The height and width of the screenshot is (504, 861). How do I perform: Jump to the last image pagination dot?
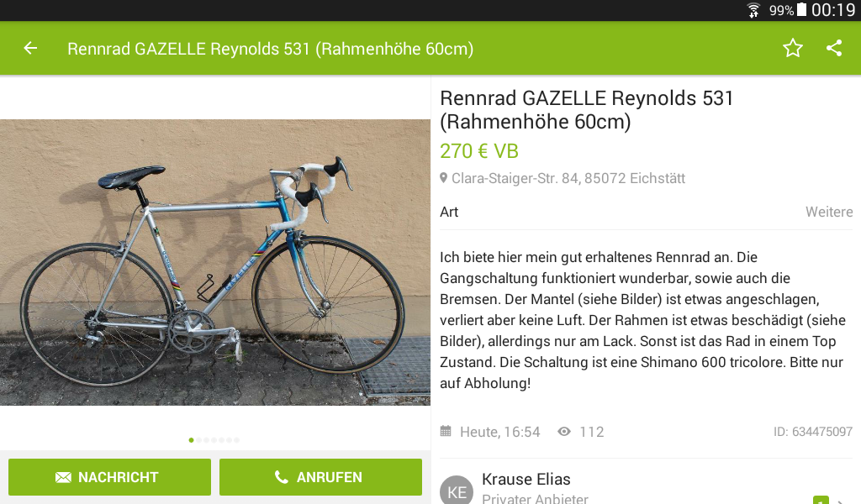(x=236, y=440)
